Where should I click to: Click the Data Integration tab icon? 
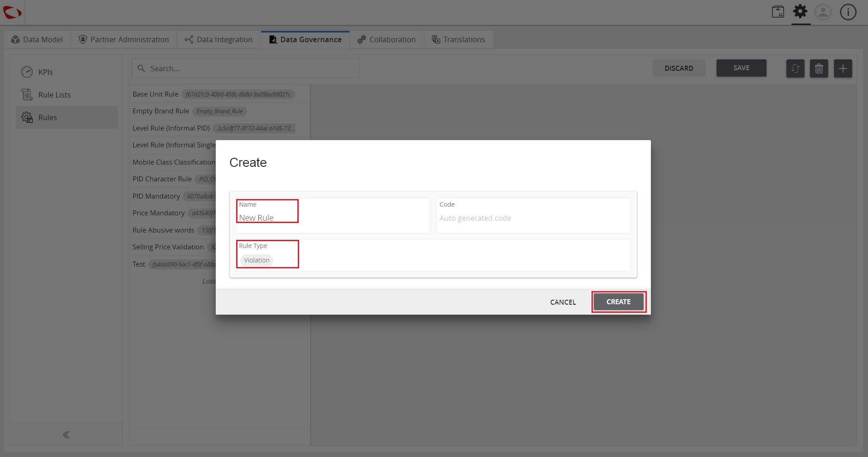pyautogui.click(x=189, y=39)
